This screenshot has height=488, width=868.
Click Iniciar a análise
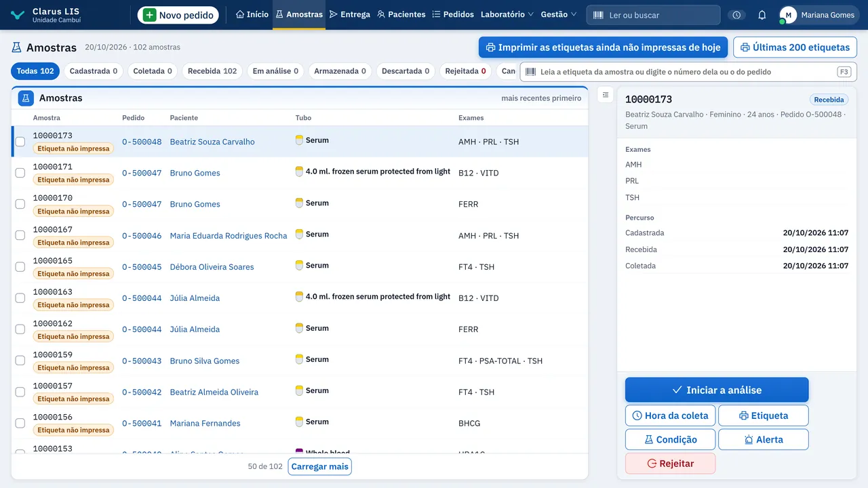click(717, 390)
